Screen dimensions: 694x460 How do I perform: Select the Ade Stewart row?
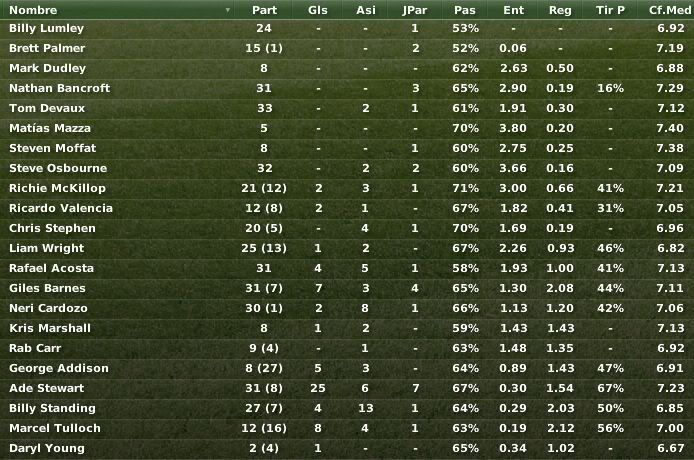[347, 388]
